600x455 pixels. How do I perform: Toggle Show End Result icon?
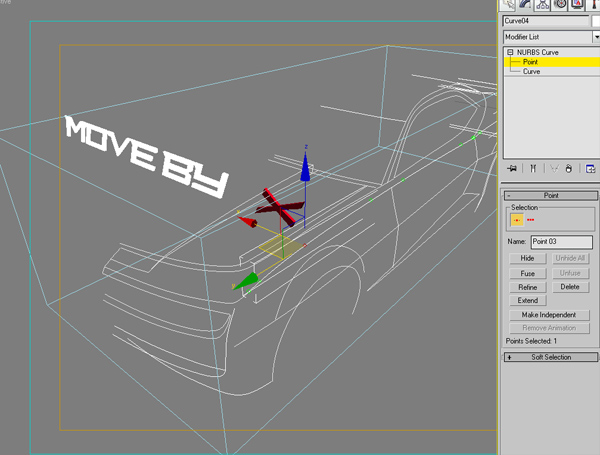click(533, 168)
